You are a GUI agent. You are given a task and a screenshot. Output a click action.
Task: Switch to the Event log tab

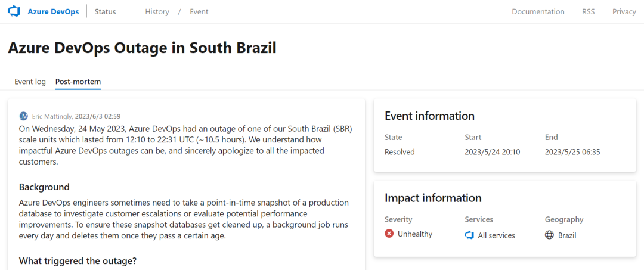30,81
